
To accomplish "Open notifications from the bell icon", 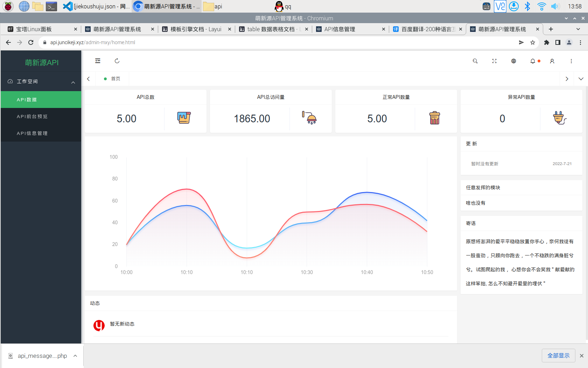I will [x=533, y=61].
